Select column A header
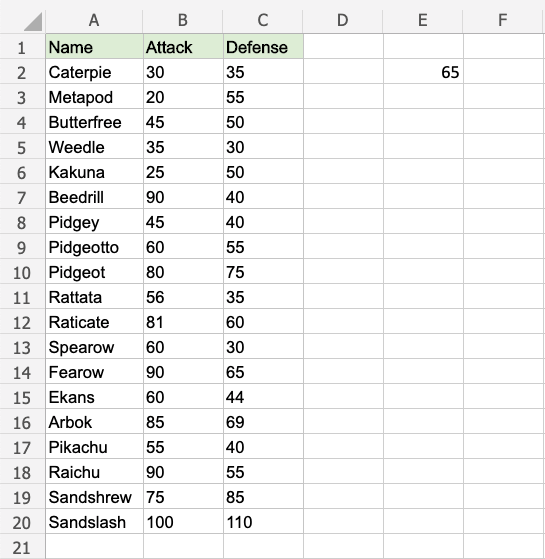Image resolution: width=545 pixels, height=559 pixels. pos(94,20)
